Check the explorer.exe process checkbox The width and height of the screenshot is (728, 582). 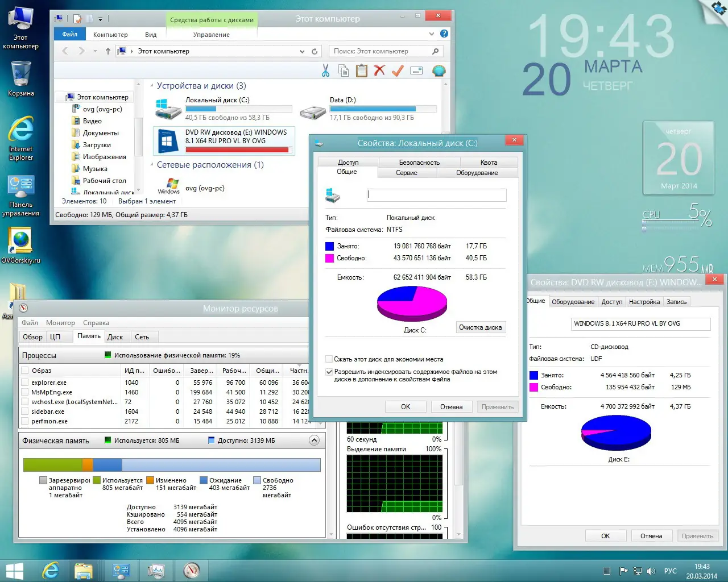point(25,383)
